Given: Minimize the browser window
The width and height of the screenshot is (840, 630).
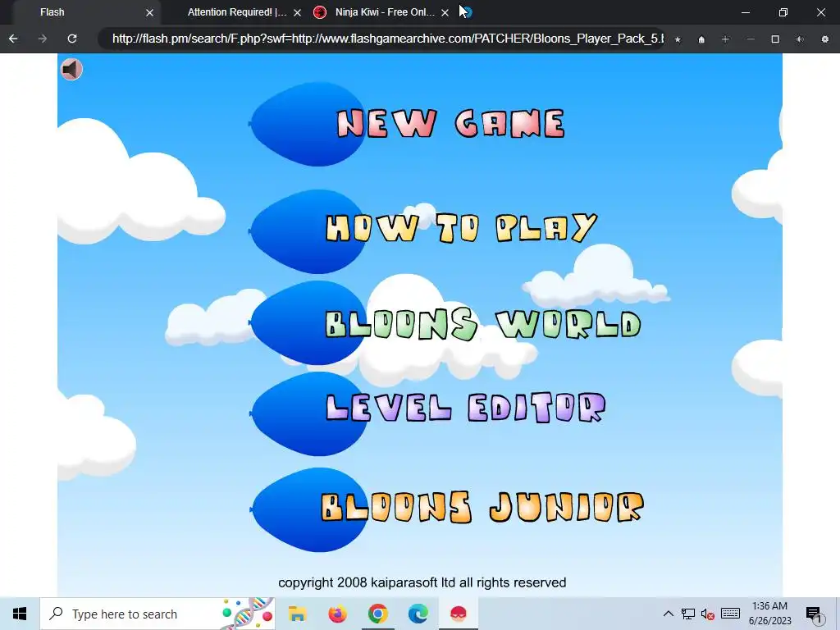Looking at the screenshot, I should [x=745, y=12].
